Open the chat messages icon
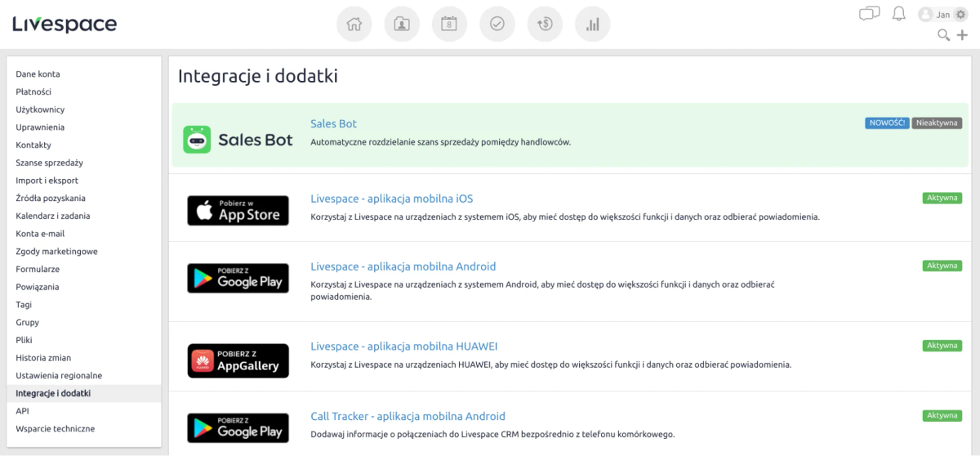The height and width of the screenshot is (456, 980). 870,13
